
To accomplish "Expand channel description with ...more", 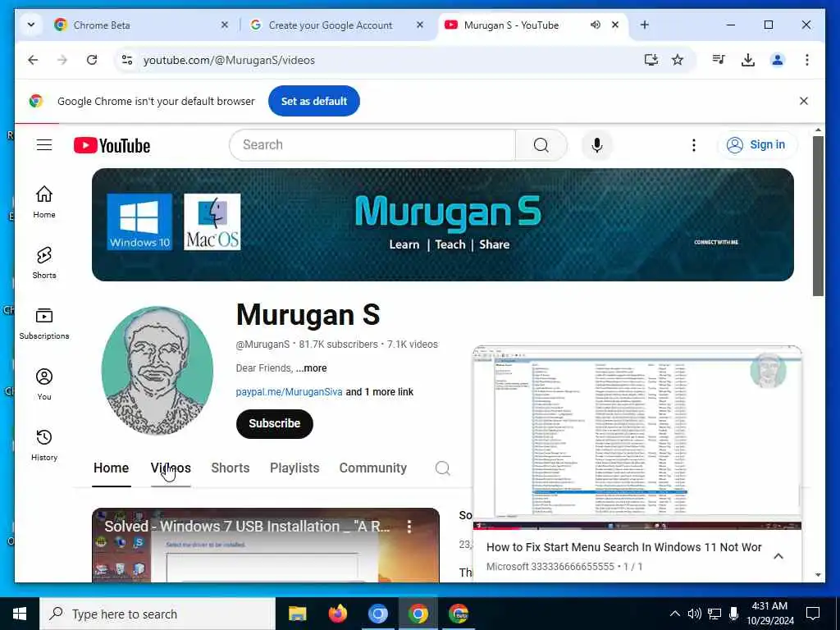I will [311, 368].
